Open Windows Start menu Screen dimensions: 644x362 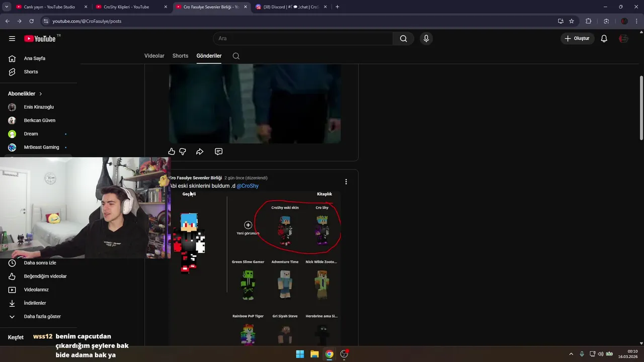point(300,354)
